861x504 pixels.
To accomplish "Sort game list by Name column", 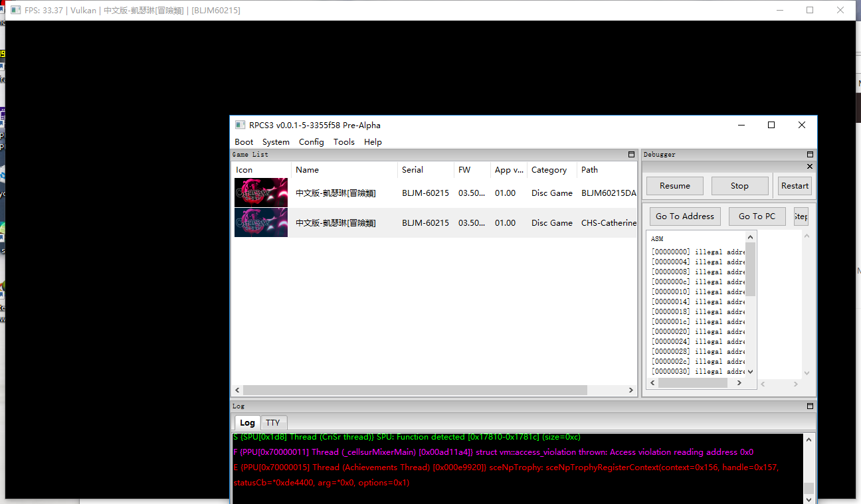I will (x=344, y=170).
